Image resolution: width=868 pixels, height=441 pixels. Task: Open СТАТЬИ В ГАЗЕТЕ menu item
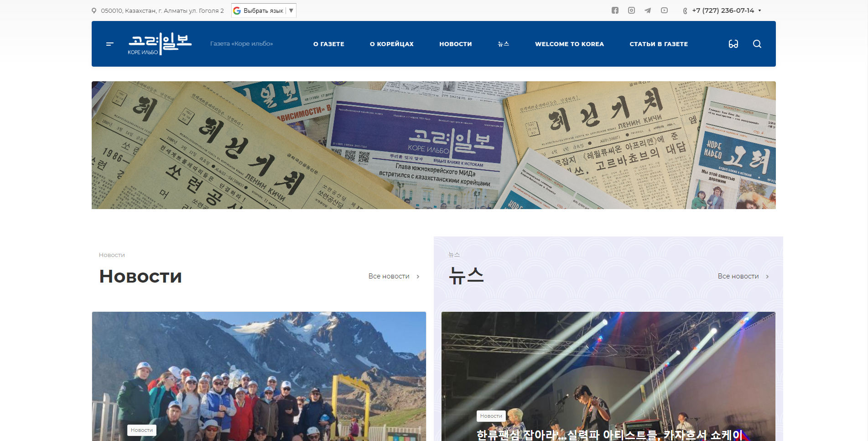tap(659, 44)
